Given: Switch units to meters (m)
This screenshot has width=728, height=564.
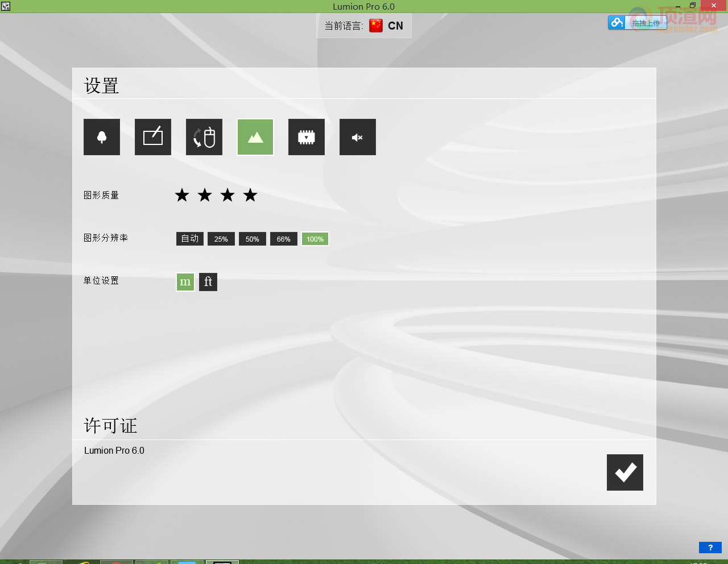Looking at the screenshot, I should 185,282.
